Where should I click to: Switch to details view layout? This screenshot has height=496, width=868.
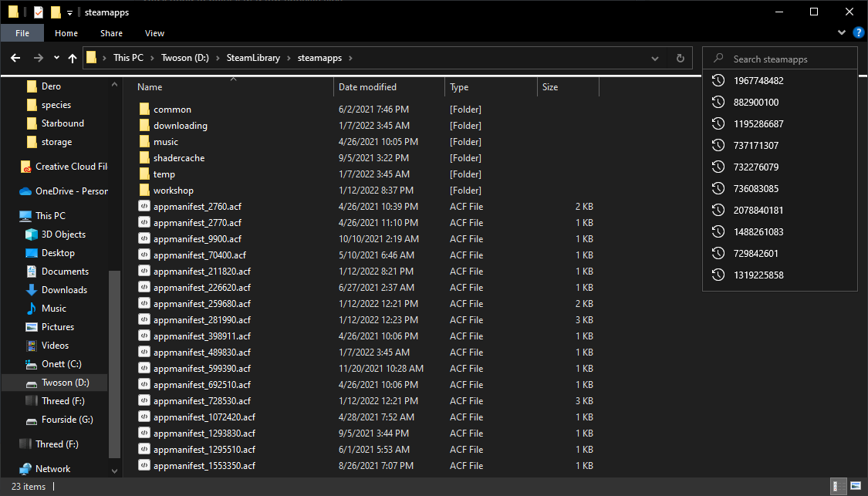839,487
